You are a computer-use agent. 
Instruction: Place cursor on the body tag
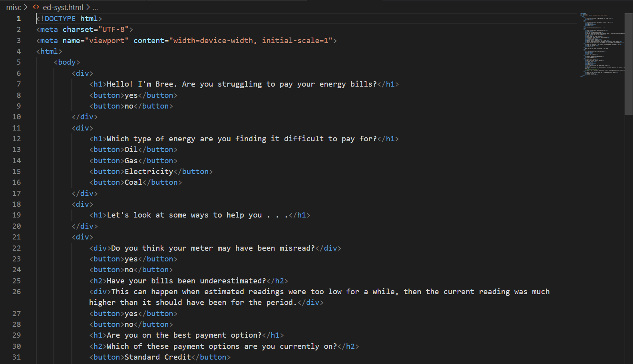pyautogui.click(x=67, y=62)
